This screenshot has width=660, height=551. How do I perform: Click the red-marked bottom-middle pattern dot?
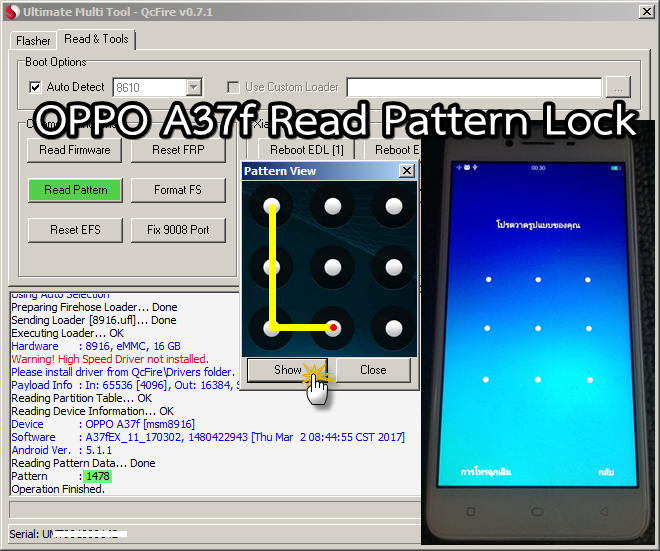(333, 327)
